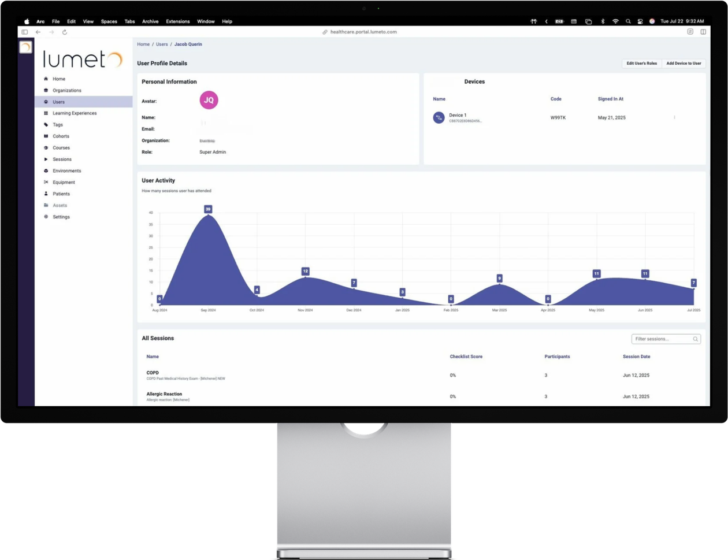
Task: Click the Bluetooth menu bar icon
Action: click(x=603, y=21)
